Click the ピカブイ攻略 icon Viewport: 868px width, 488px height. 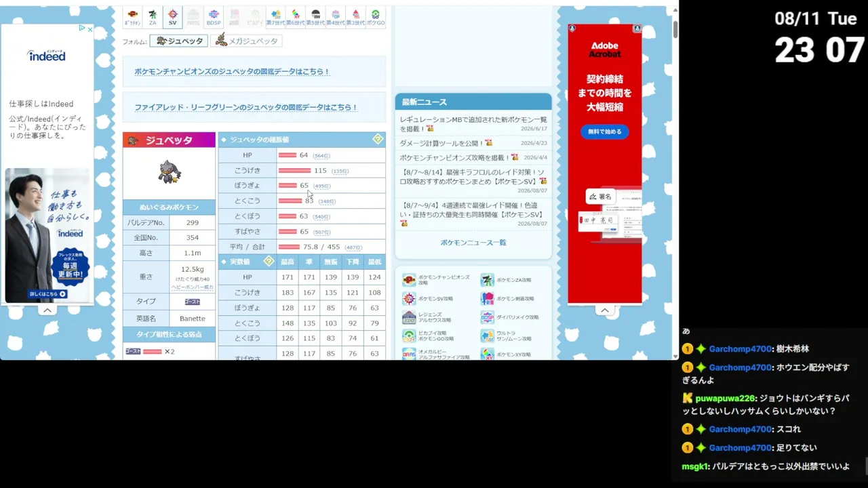(x=409, y=335)
